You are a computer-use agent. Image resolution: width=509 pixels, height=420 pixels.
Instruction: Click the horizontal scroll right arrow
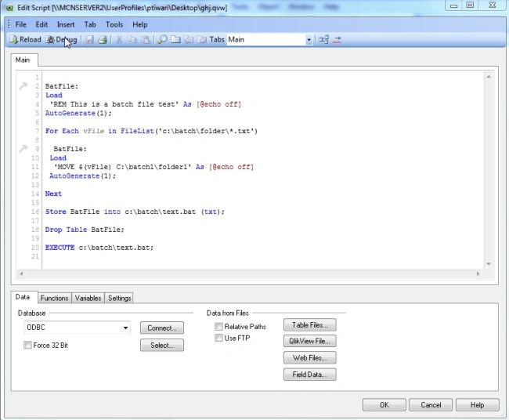coord(478,273)
